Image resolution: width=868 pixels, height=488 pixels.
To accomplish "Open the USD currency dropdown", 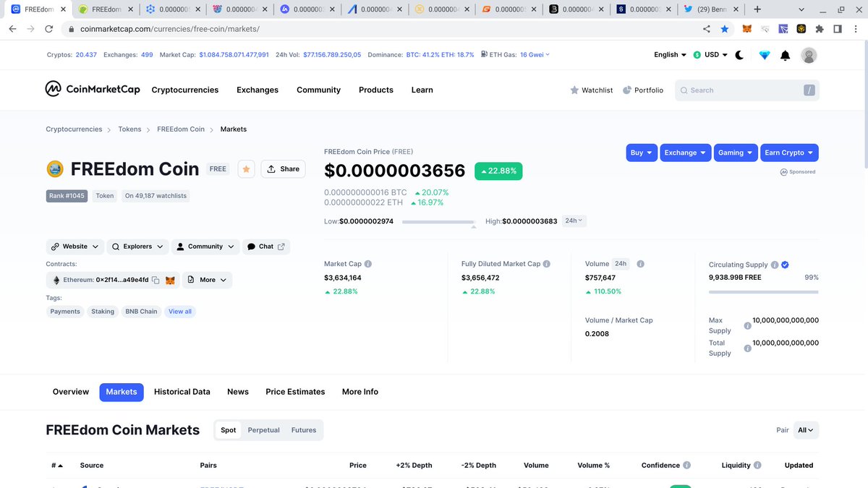I will pos(710,54).
